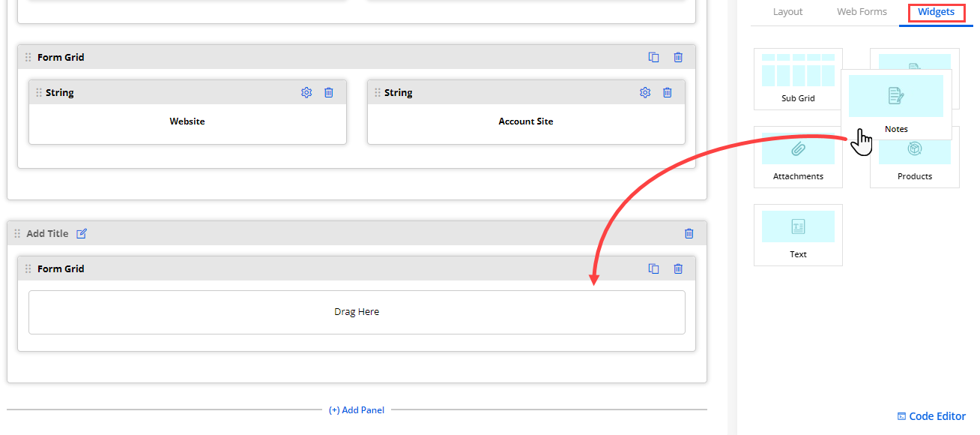Edit the panel title next to Add Title

coord(82,233)
